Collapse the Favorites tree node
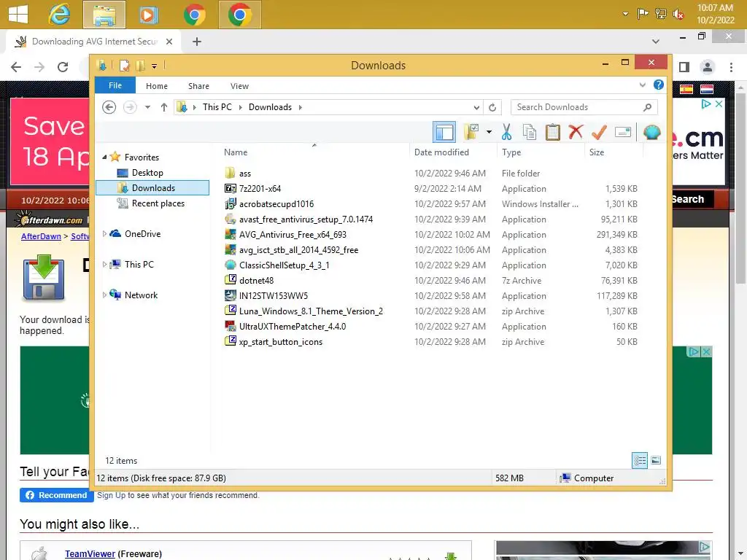The height and width of the screenshot is (560, 747). pos(104,157)
